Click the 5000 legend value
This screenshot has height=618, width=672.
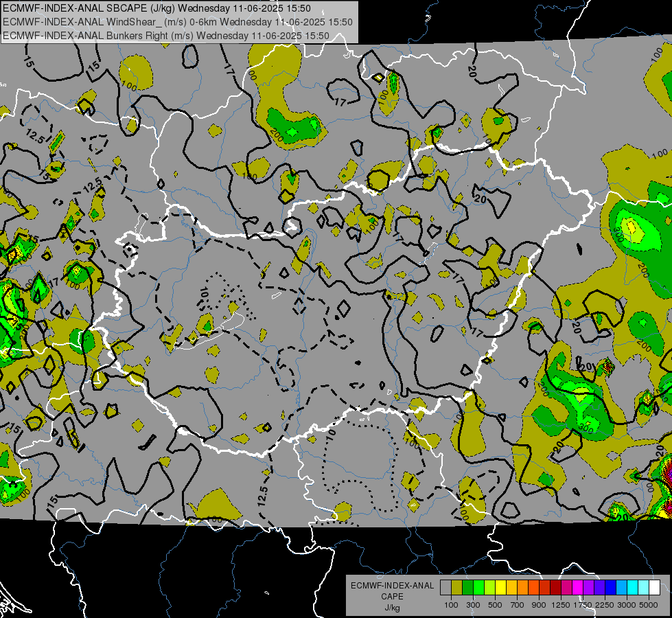click(x=649, y=605)
